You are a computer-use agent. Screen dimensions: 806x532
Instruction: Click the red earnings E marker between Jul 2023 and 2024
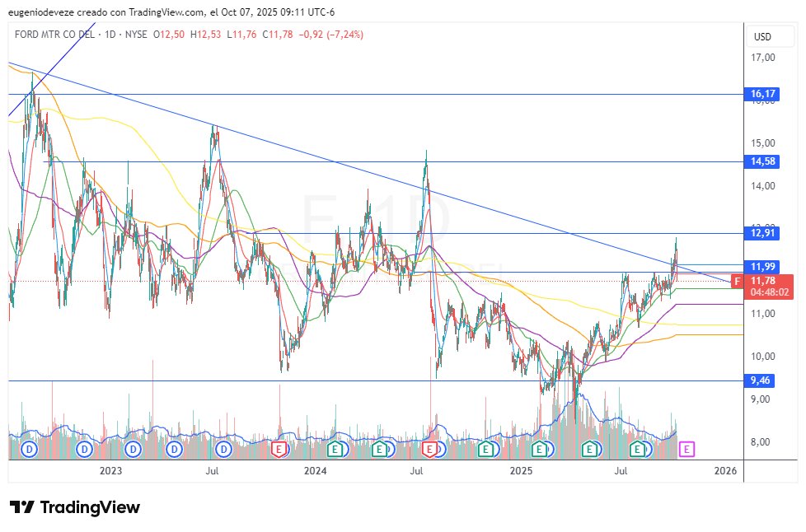click(279, 450)
